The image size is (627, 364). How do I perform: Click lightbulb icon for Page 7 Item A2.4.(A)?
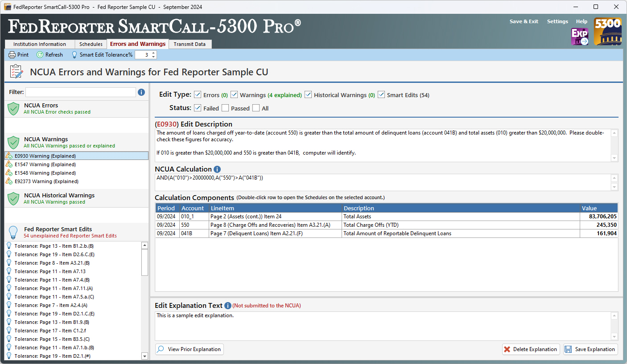(9, 305)
